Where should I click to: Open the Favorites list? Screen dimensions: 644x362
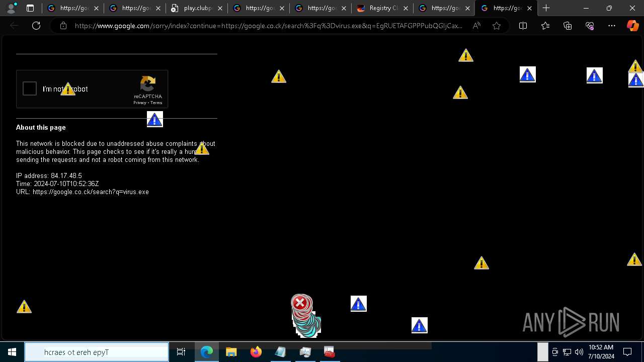[545, 26]
